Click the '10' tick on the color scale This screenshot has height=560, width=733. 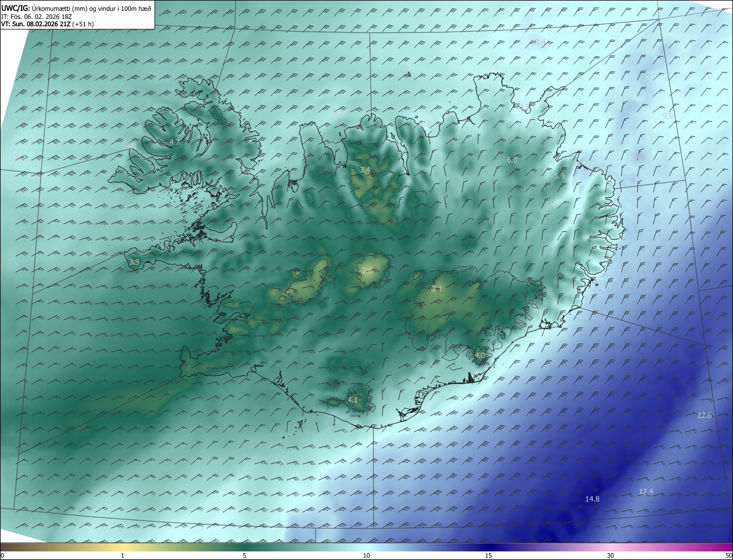pyautogui.click(x=366, y=555)
